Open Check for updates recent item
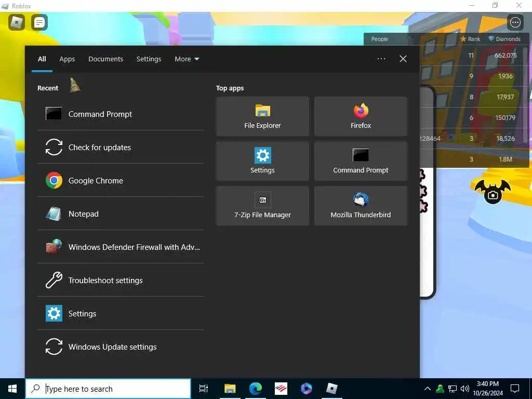This screenshot has width=532, height=399. tap(121, 147)
